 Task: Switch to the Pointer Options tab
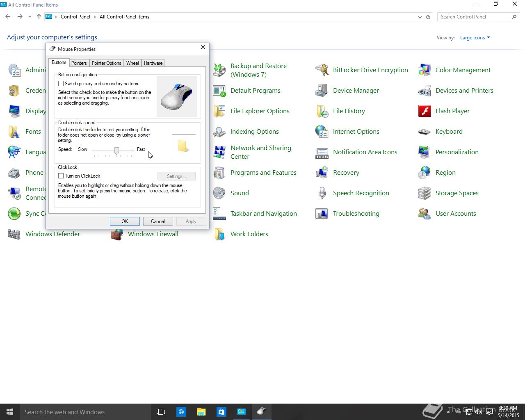[106, 63]
